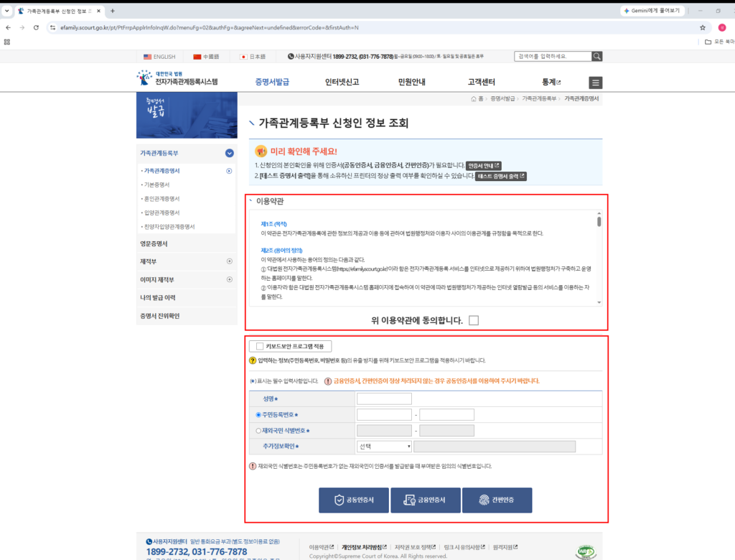Open a new browser tab

113,11
